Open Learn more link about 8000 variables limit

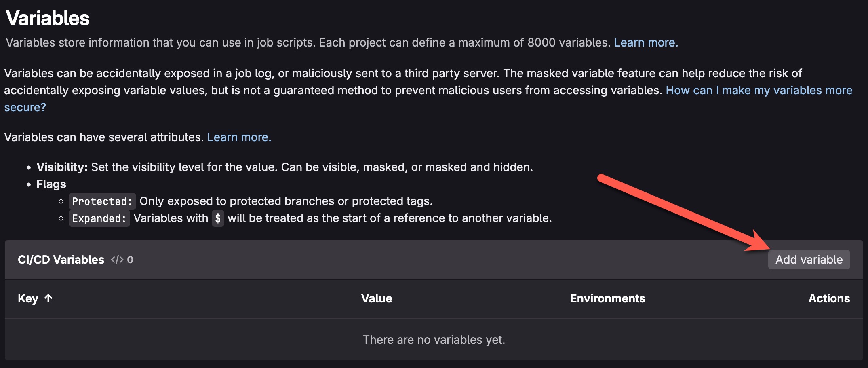pos(646,42)
